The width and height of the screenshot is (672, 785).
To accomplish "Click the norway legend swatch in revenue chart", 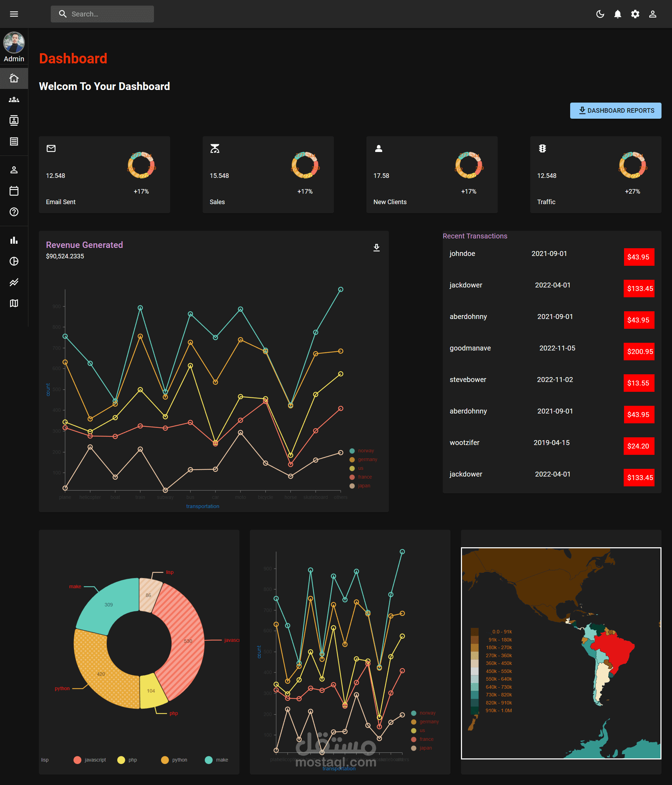I will coord(352,451).
